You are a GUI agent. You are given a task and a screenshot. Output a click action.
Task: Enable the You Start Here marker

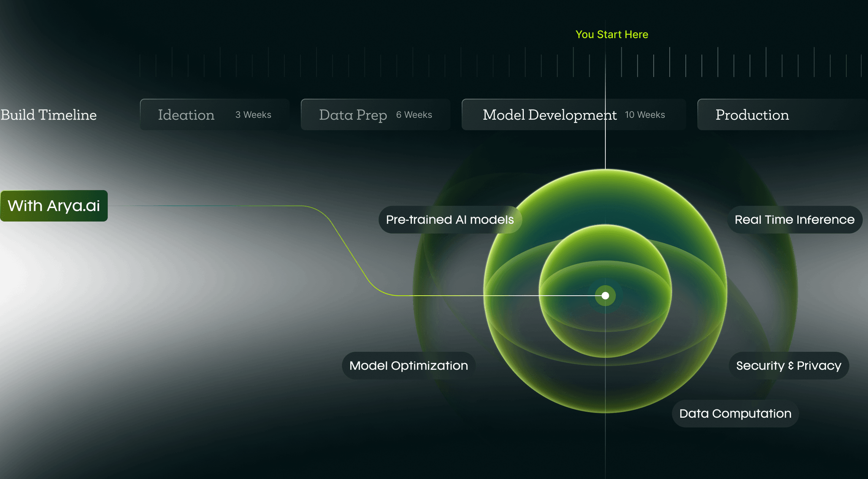pos(612,34)
